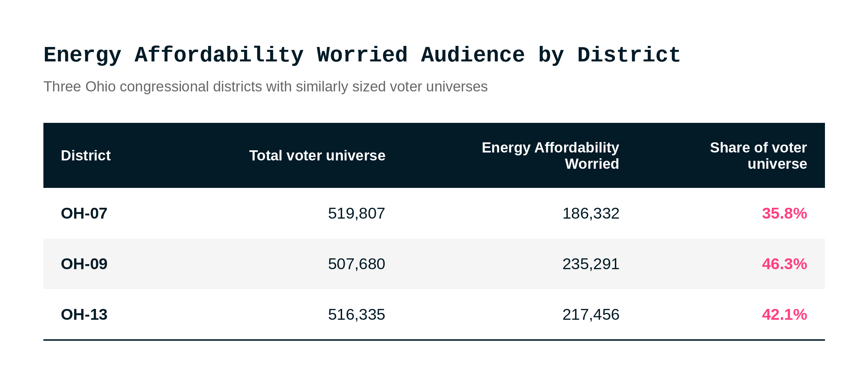This screenshot has height=383, width=868.
Task: Select the word District in the title
Action: click(629, 55)
